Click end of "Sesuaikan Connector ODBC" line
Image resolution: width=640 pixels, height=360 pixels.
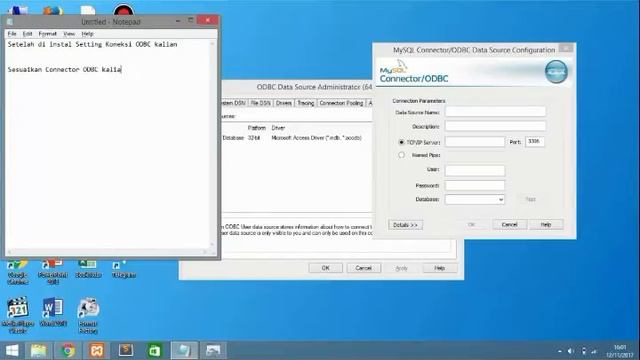click(x=122, y=70)
